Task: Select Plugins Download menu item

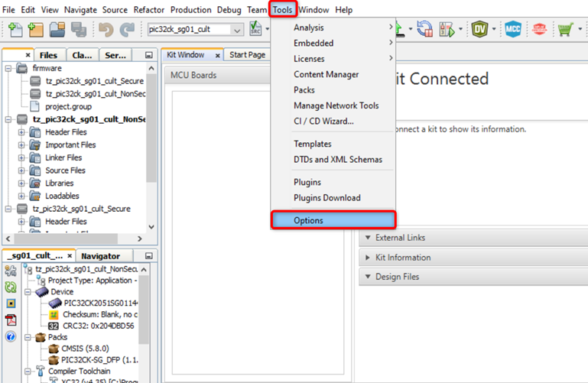Action: 333,198
